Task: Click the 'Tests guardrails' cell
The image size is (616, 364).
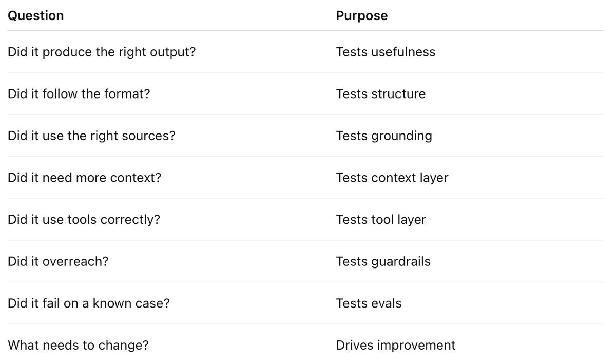Action: pos(383,262)
